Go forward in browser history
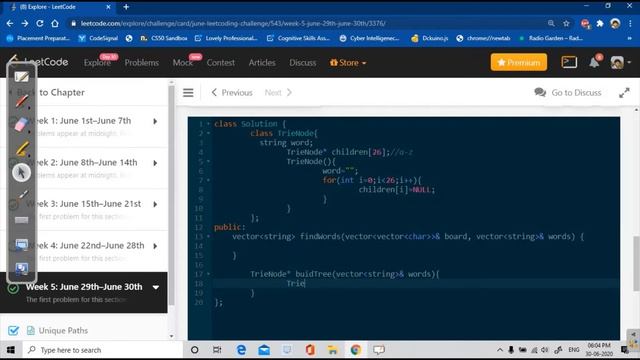This screenshot has width=640, height=360. 25,24
